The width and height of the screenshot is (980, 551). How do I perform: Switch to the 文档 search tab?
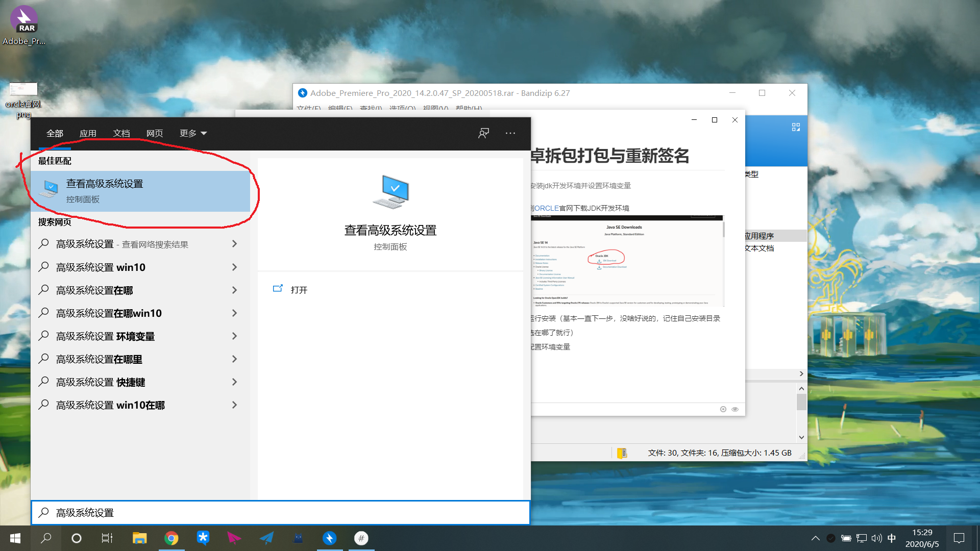point(121,133)
